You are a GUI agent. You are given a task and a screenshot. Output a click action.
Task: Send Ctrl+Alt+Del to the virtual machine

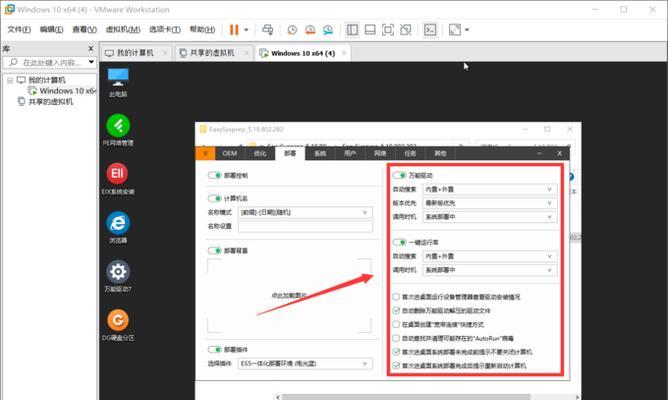pos(268,29)
